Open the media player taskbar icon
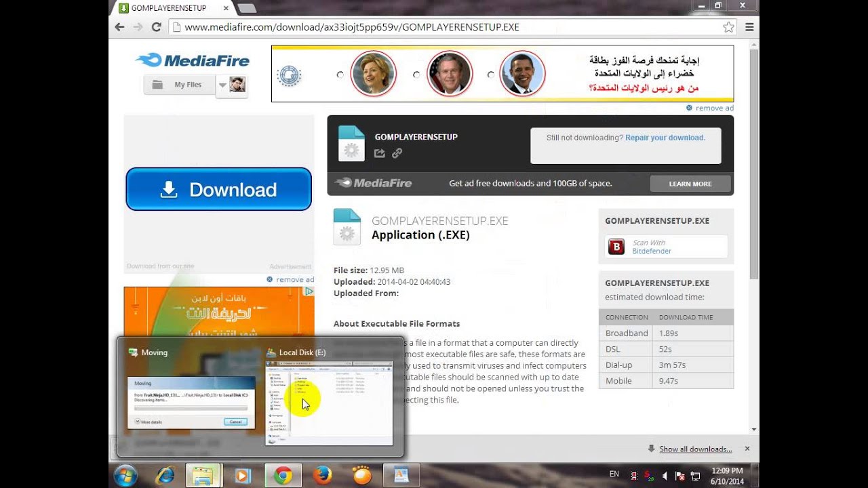 [x=242, y=476]
